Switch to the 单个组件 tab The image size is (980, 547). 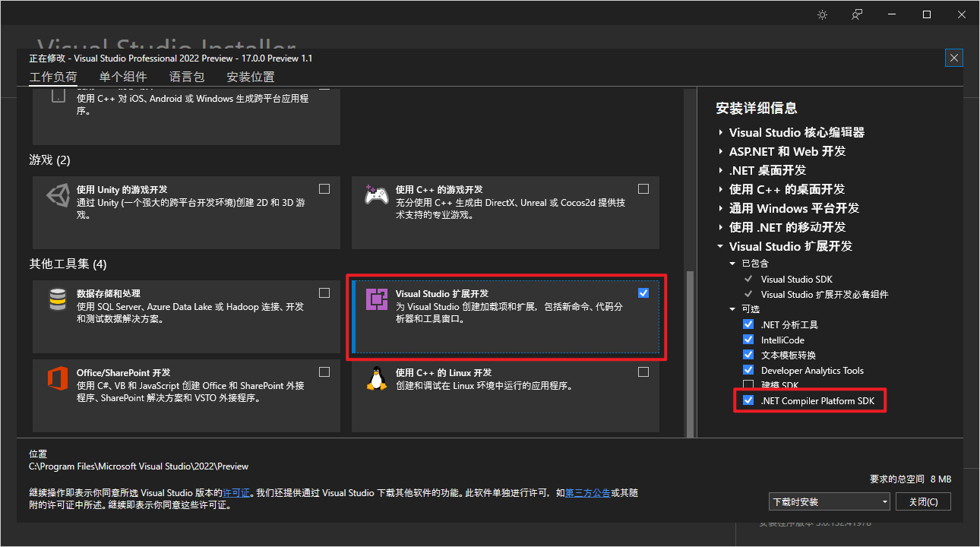click(x=123, y=77)
